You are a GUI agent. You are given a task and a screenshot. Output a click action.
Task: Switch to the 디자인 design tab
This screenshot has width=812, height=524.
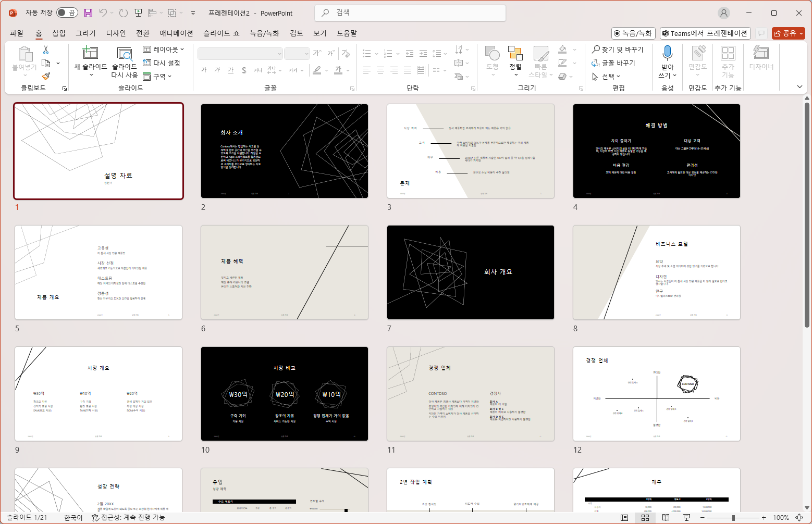tap(116, 33)
